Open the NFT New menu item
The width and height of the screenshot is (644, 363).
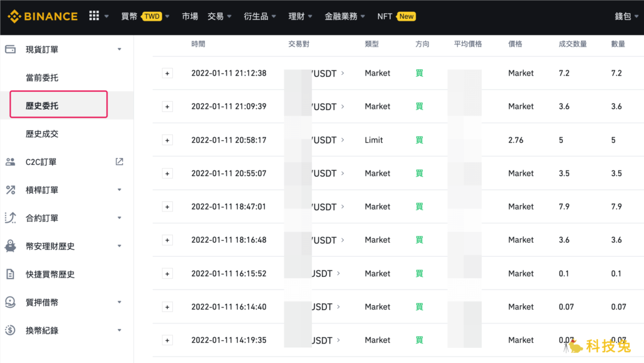396,16
